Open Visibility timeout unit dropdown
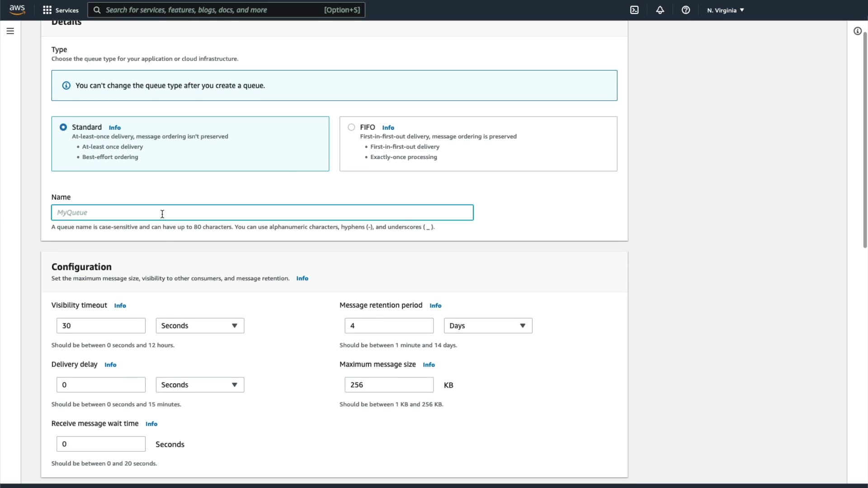The height and width of the screenshot is (488, 868). (x=200, y=326)
